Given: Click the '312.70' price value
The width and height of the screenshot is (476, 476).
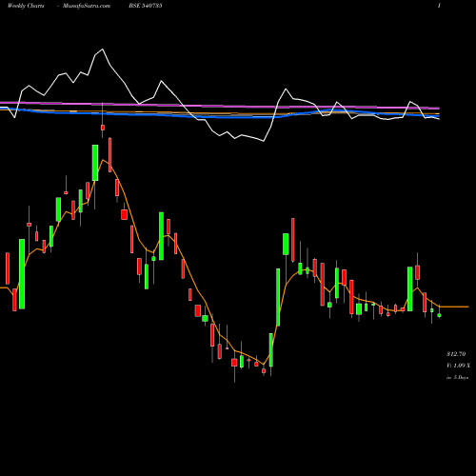Looking at the screenshot, I should tap(456, 354).
